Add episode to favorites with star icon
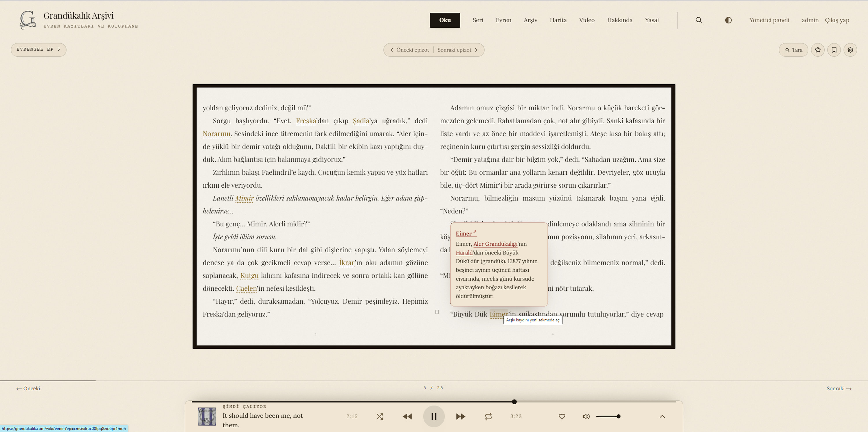This screenshot has height=432, width=868. click(x=818, y=50)
